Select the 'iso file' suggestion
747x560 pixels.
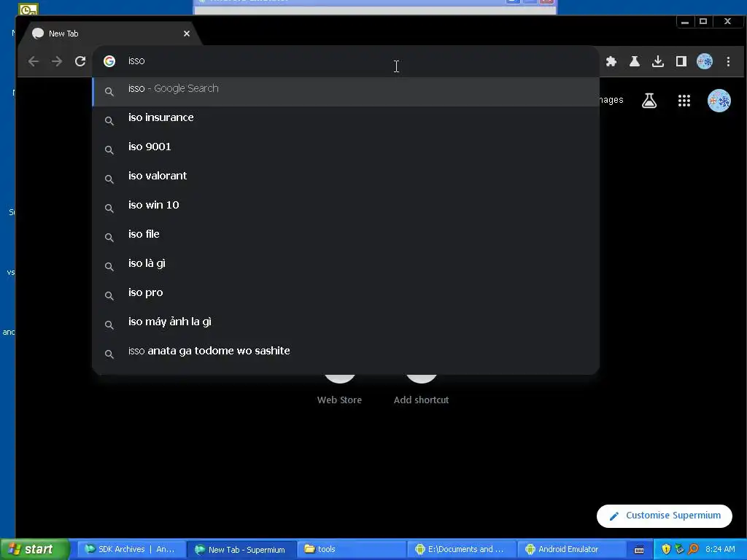(346, 237)
